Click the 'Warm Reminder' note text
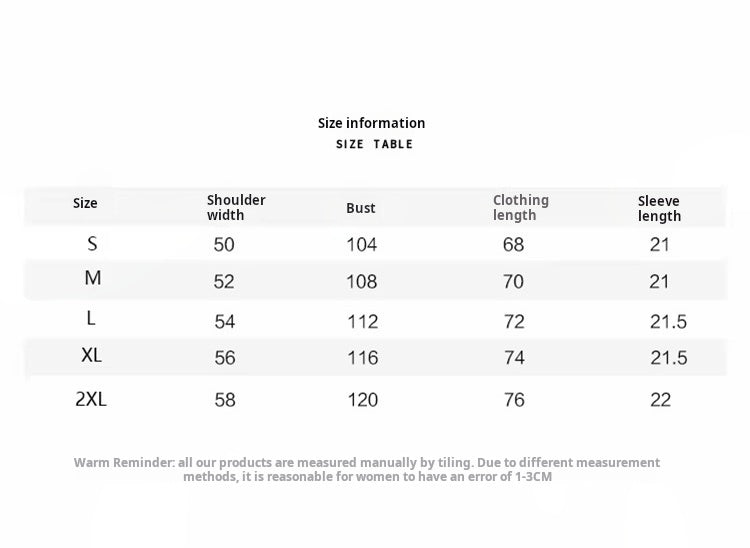The image size is (750, 548). pyautogui.click(x=367, y=469)
